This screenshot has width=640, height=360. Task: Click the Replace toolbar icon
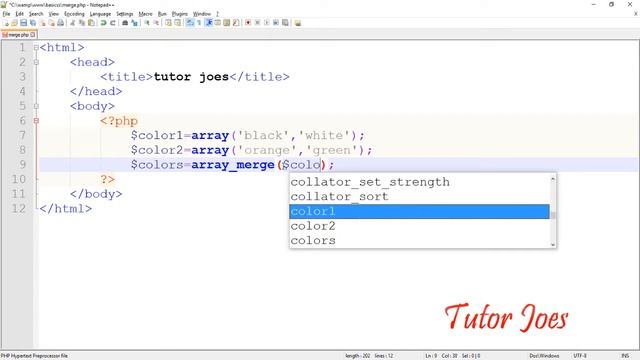(x=134, y=23)
